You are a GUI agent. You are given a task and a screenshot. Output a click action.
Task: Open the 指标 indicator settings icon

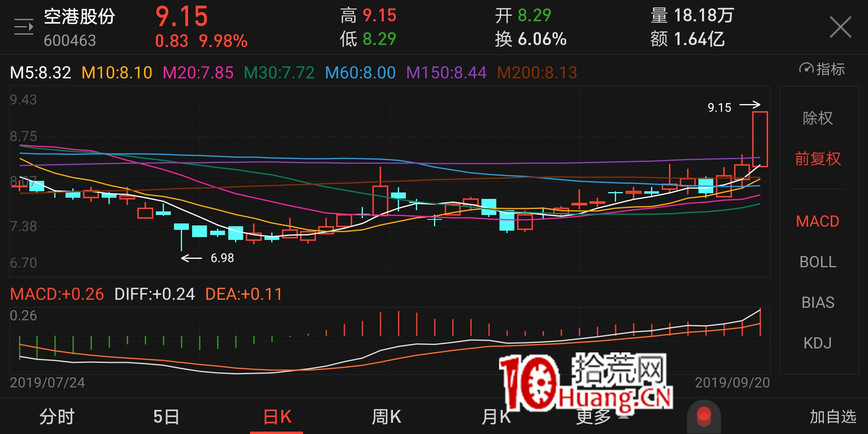click(820, 69)
